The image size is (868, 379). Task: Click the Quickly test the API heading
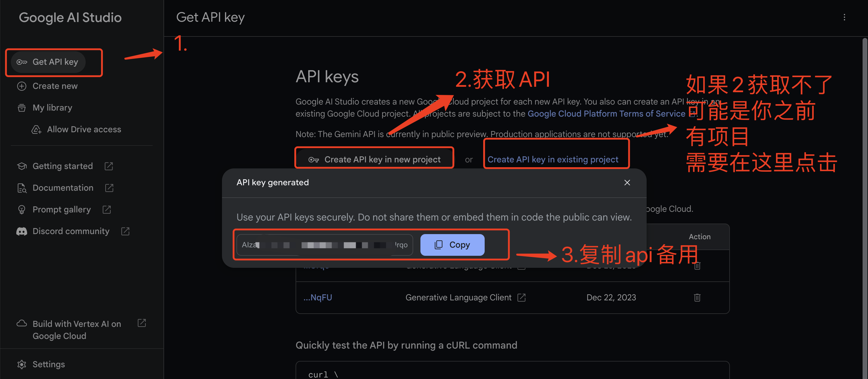click(406, 345)
